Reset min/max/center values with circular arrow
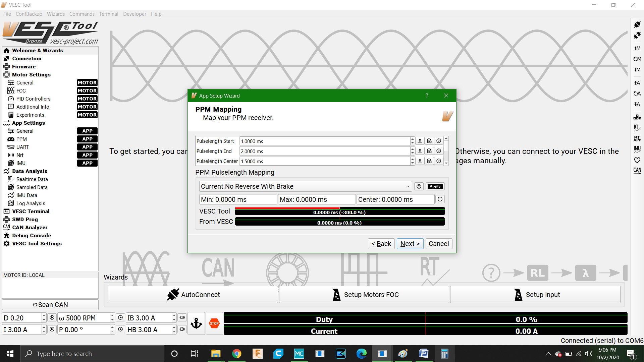This screenshot has height=362, width=644. [440, 199]
